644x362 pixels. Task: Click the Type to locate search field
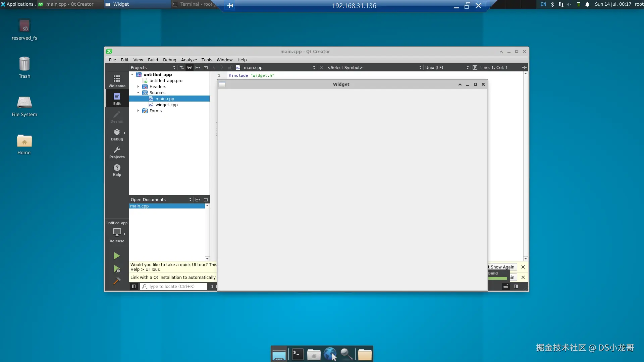coord(174,286)
